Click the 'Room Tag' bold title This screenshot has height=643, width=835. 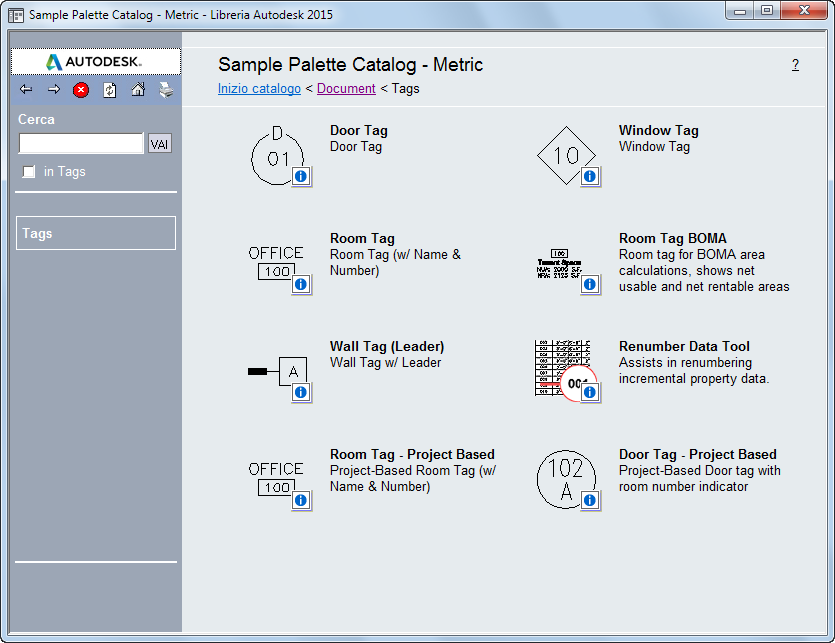(362, 238)
